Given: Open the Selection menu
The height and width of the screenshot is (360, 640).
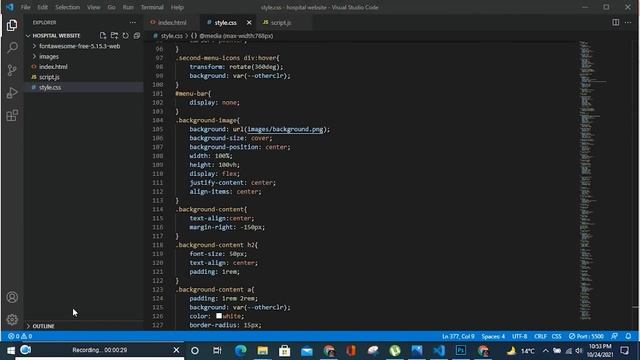Looking at the screenshot, I should point(67,7).
